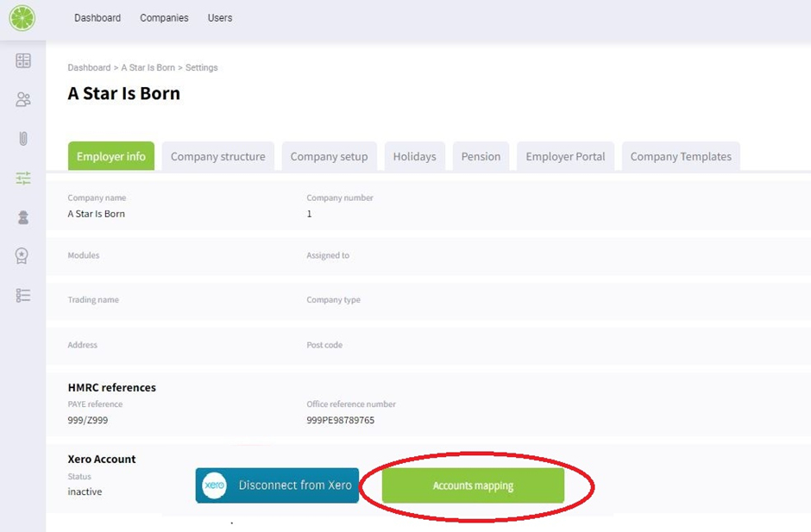This screenshot has height=532, width=811.
Task: Switch to Company structure tab
Action: click(217, 156)
